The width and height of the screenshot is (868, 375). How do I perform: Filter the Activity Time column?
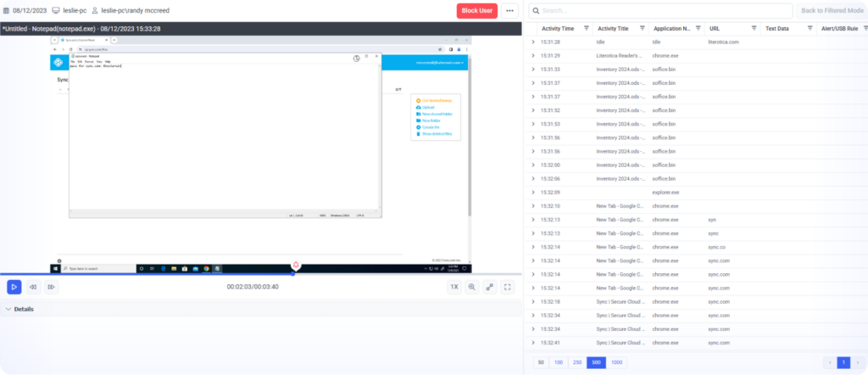click(x=585, y=28)
